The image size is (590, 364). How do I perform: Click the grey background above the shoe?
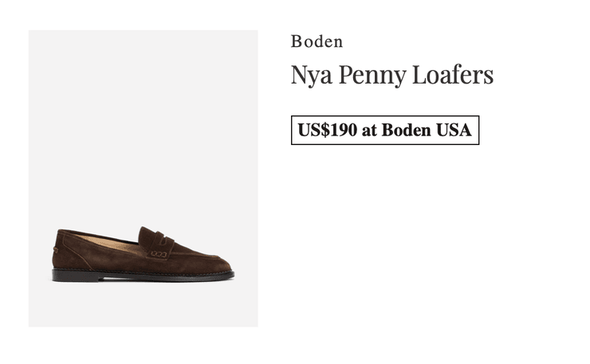[x=144, y=119]
